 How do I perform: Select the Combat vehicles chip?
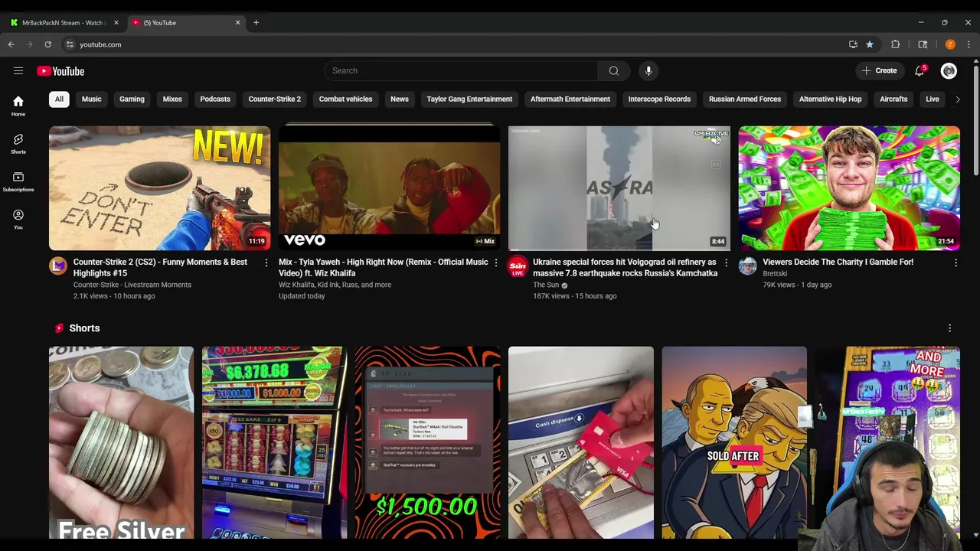tap(345, 99)
